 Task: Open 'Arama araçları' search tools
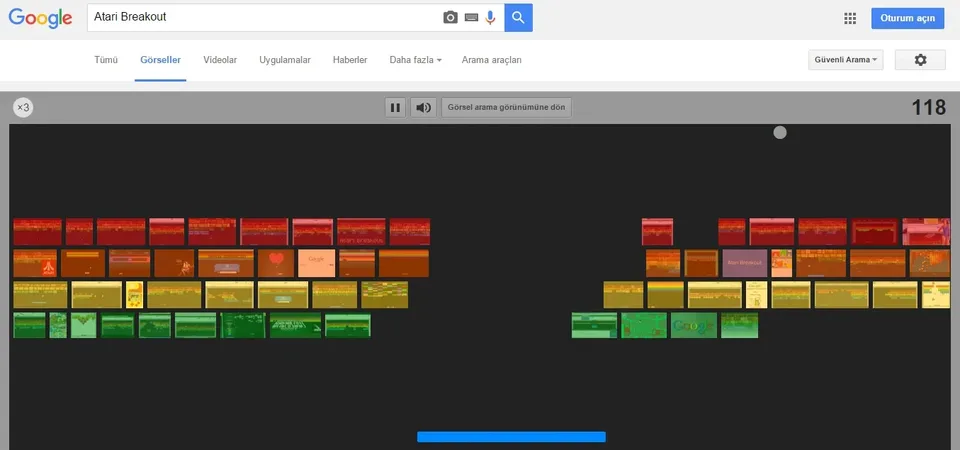(492, 60)
